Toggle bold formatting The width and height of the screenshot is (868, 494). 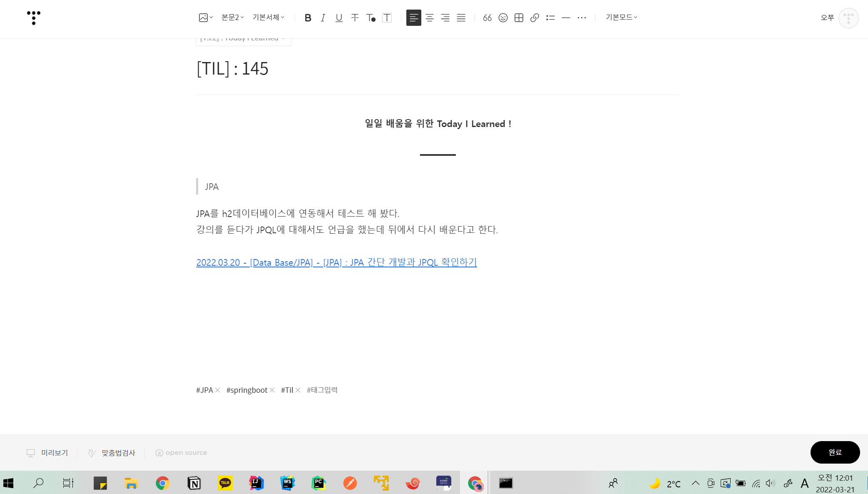tap(308, 17)
